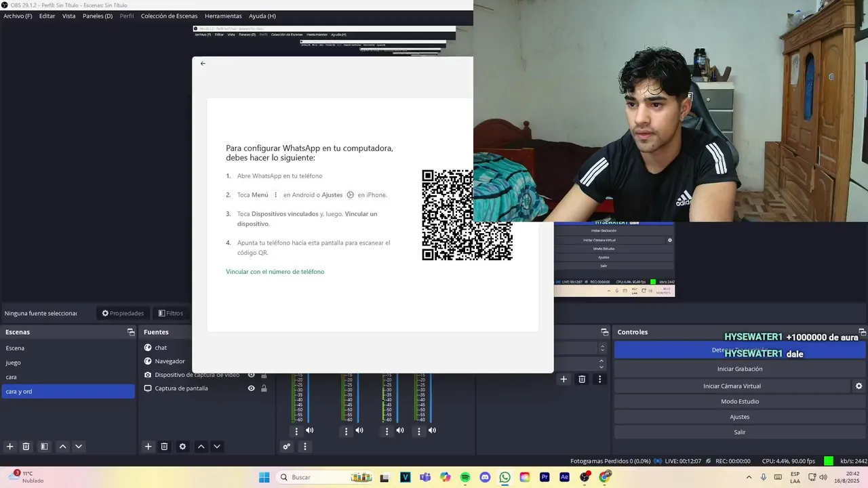The width and height of the screenshot is (868, 488).
Task: Open the Colección de Escenas menu
Action: [x=170, y=16]
